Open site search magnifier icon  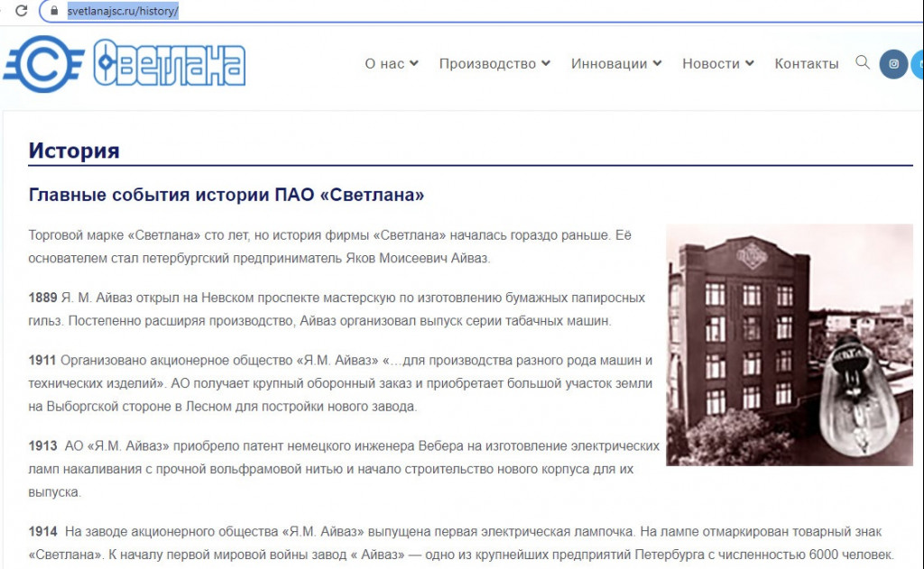862,62
